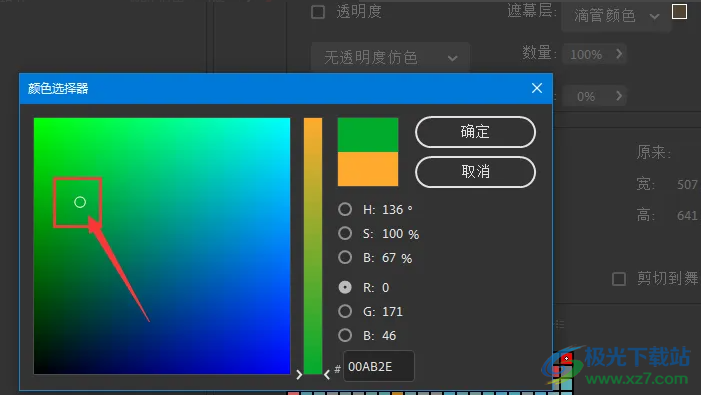This screenshot has height=395, width=701.
Task: Click the 数量 100% value field
Action: (586, 55)
